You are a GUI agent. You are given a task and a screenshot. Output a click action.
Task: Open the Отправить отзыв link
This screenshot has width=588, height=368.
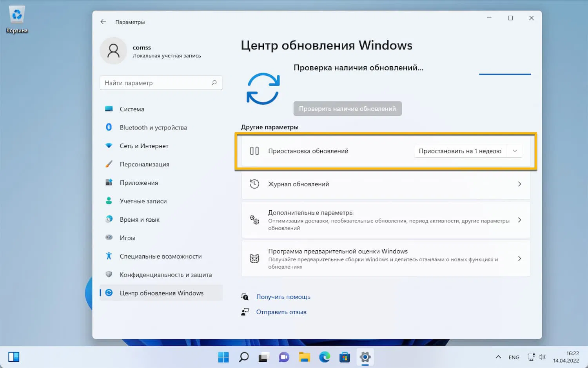[281, 312]
